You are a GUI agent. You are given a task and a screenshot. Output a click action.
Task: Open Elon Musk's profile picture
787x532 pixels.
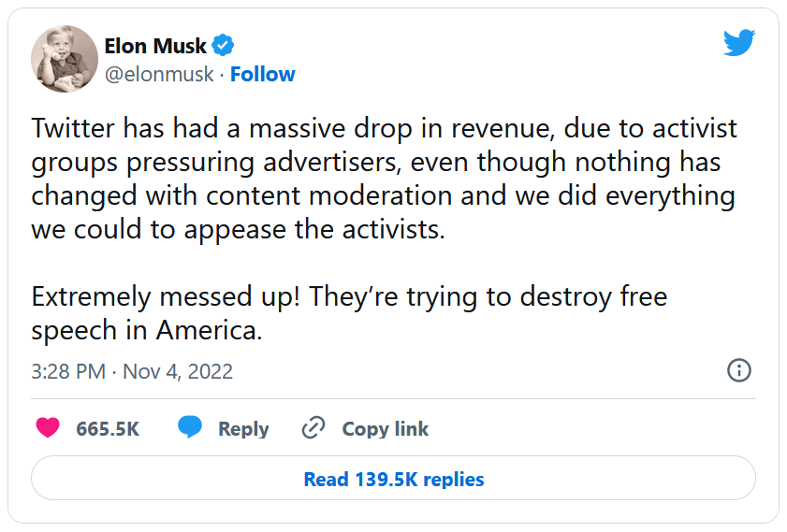(x=59, y=59)
